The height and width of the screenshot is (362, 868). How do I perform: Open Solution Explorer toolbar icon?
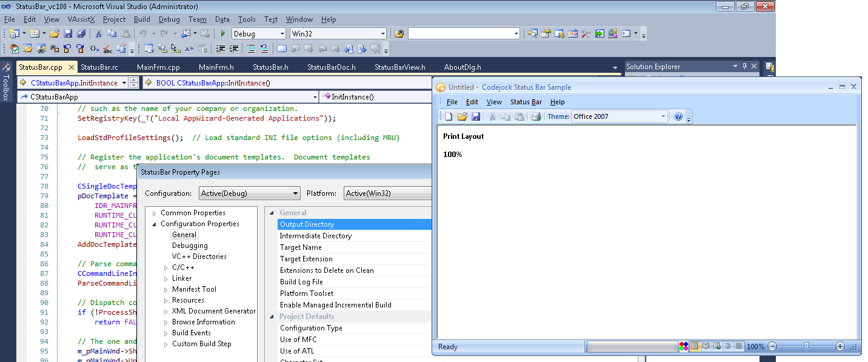533,33
